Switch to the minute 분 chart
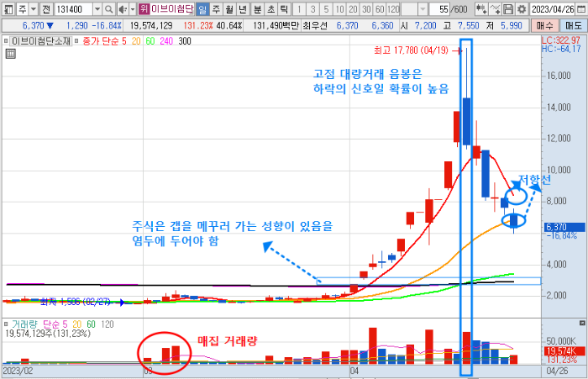This screenshot has height=379, width=588. (258, 9)
